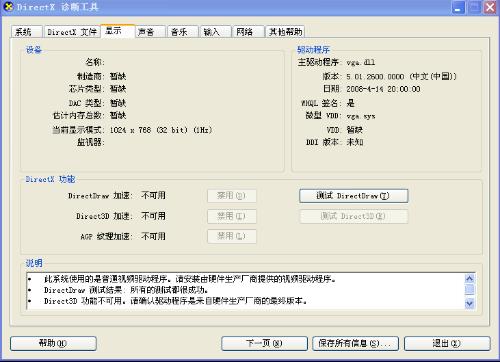The image size is (500, 362).
Task: Click 禁用 button beside Direct3D 加速
Action: [232, 216]
